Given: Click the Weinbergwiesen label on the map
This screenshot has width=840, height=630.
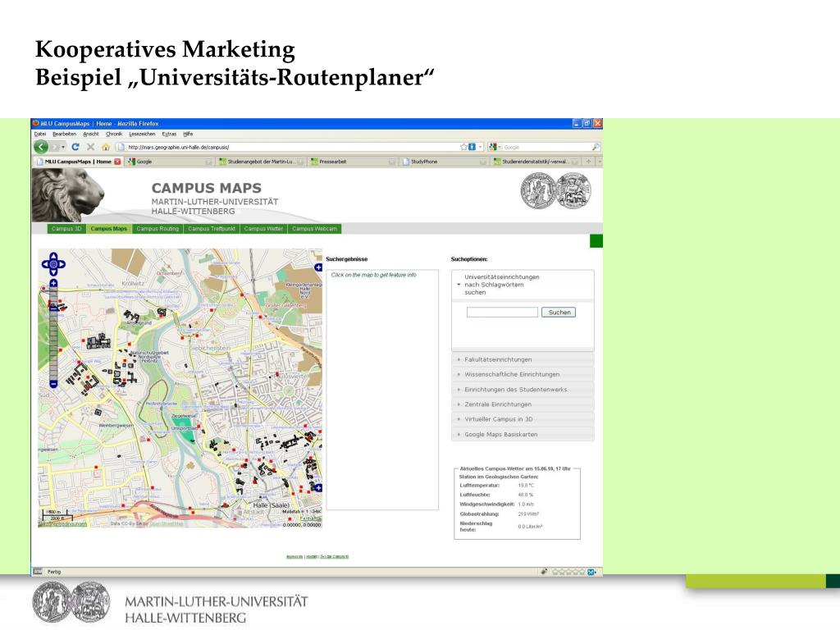Looking at the screenshot, I should coord(116,426).
